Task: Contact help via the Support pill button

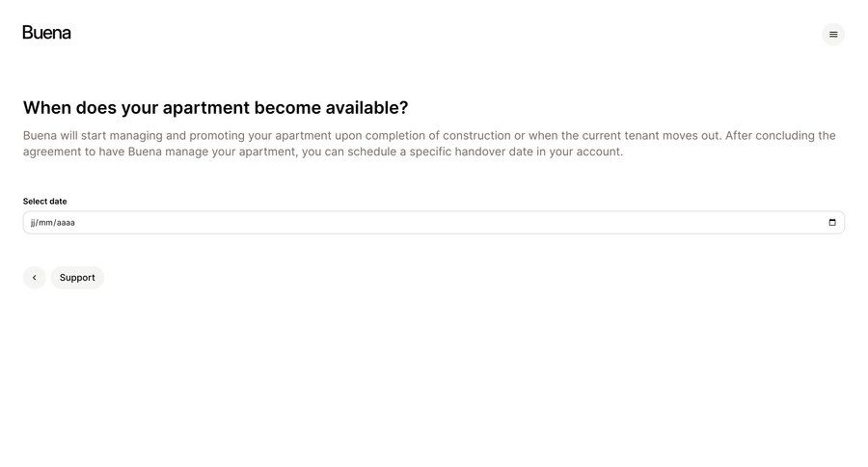Action: [x=77, y=278]
